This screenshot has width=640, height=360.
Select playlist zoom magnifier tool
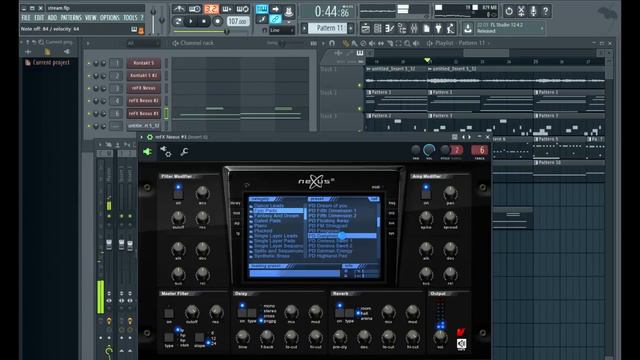point(407,43)
